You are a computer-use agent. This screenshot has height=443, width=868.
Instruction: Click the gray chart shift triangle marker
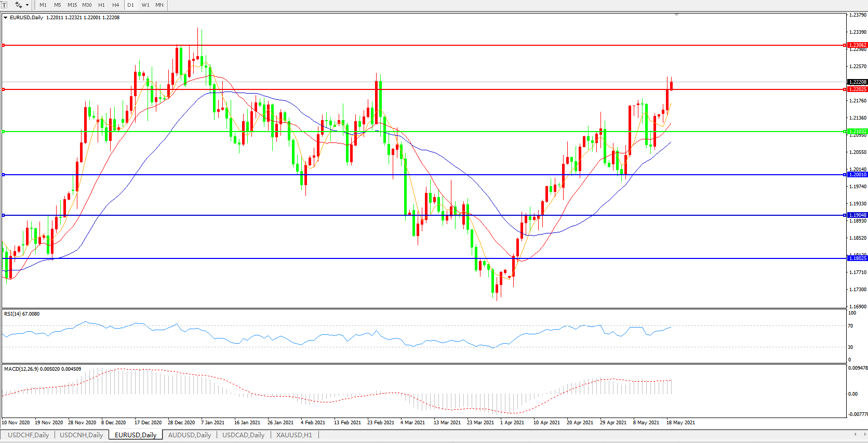tap(676, 15)
